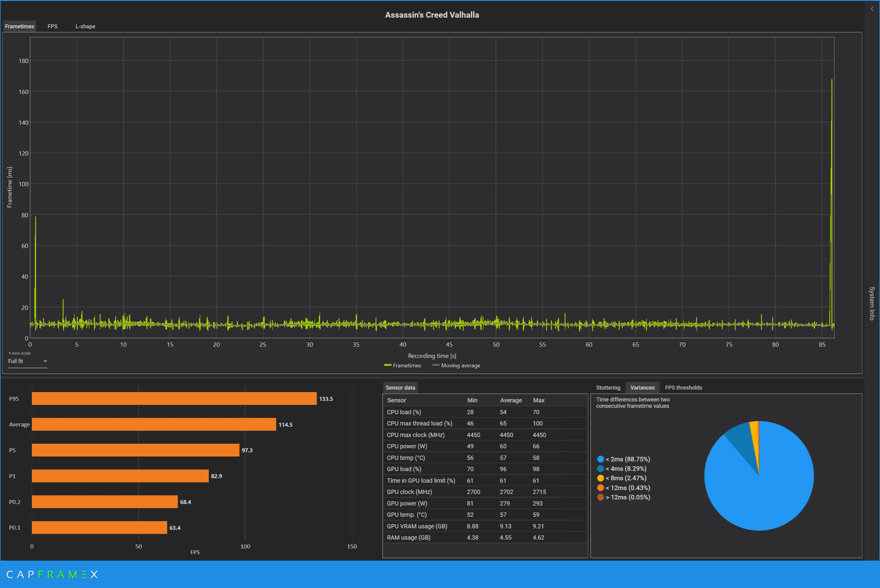The width and height of the screenshot is (880, 588).
Task: Click the Average bar showing 114.5
Action: [154, 425]
